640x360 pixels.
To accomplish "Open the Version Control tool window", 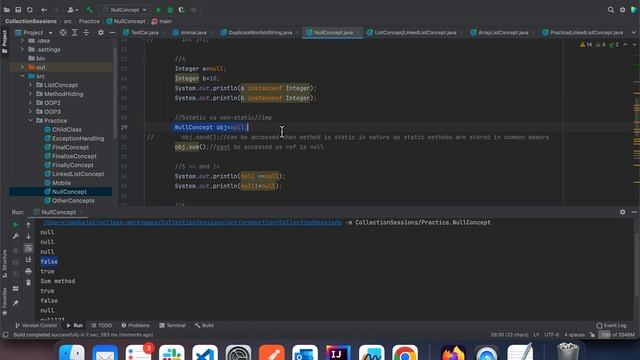I will click(x=36, y=325).
